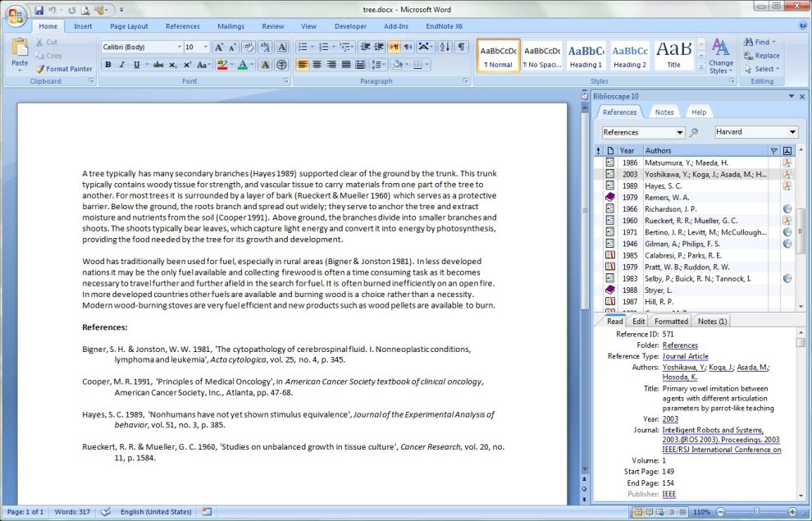Switch to Notes tab in Biblioscape
The image size is (812, 521).
pos(664,112)
